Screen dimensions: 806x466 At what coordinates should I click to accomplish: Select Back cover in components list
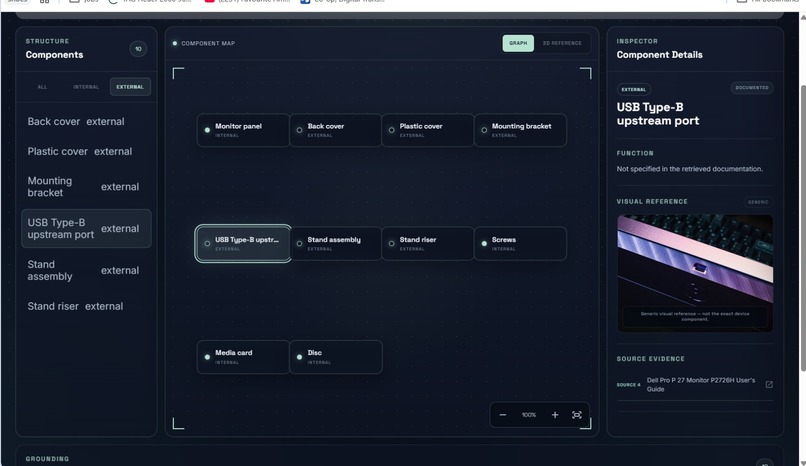point(86,122)
